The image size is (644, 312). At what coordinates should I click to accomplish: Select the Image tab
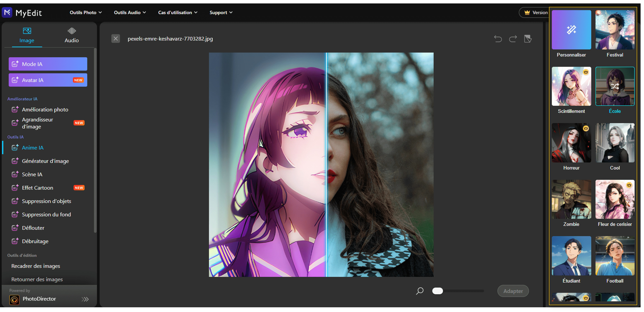pyautogui.click(x=27, y=35)
